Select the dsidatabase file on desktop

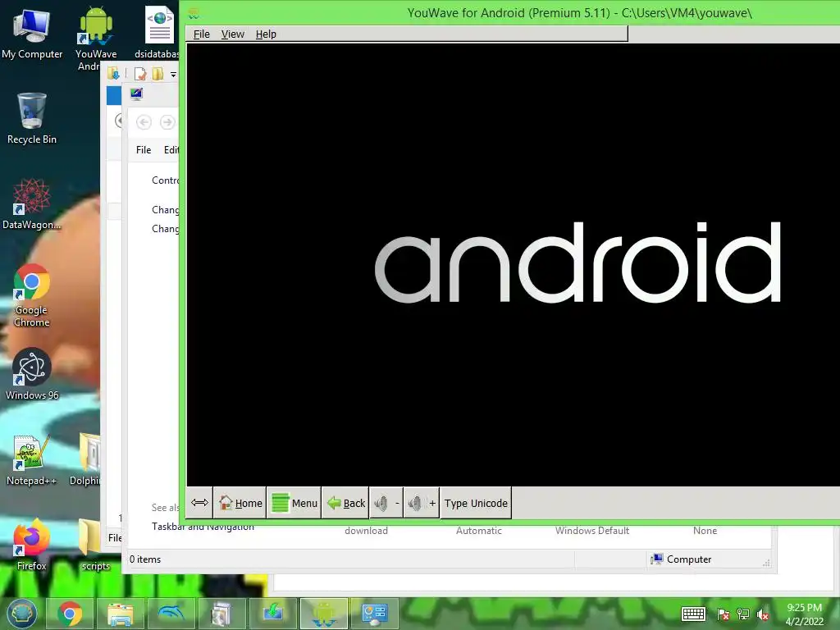click(x=157, y=33)
